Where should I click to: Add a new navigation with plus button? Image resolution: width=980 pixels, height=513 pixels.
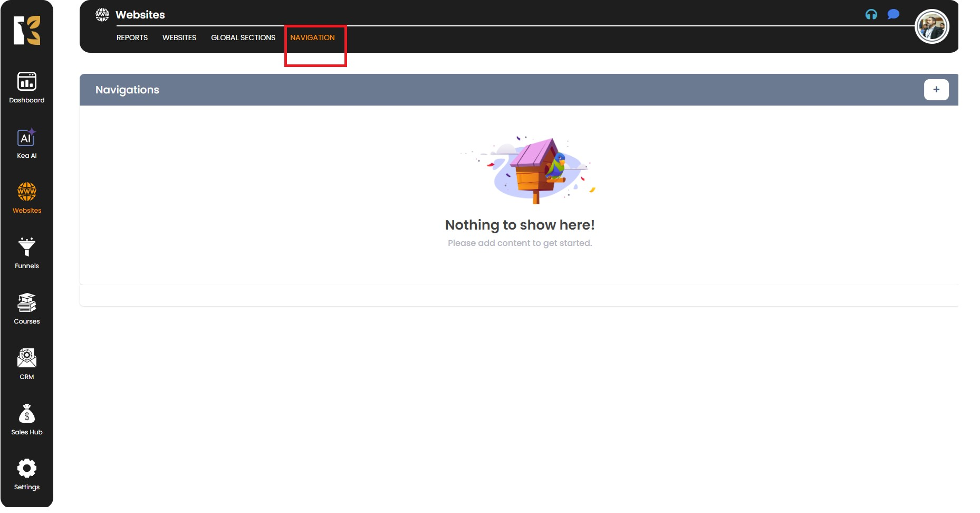936,90
